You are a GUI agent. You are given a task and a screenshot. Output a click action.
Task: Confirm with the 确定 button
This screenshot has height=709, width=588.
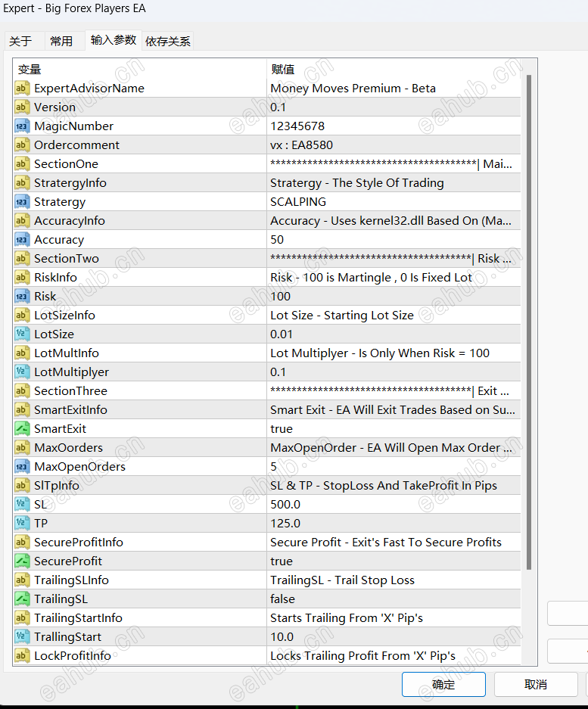(x=443, y=684)
